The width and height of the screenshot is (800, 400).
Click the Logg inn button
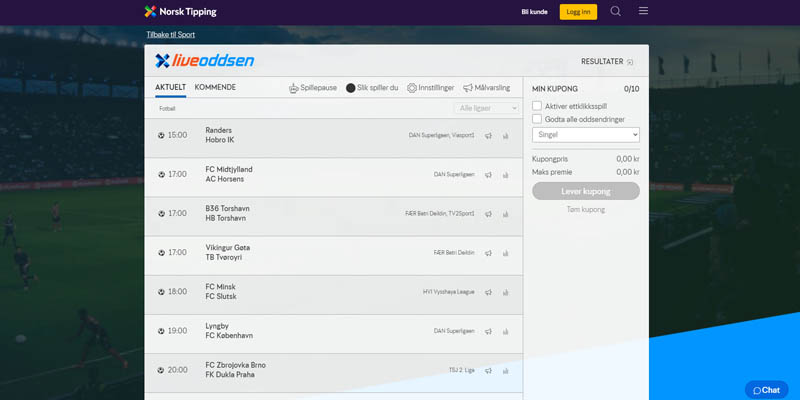(578, 12)
